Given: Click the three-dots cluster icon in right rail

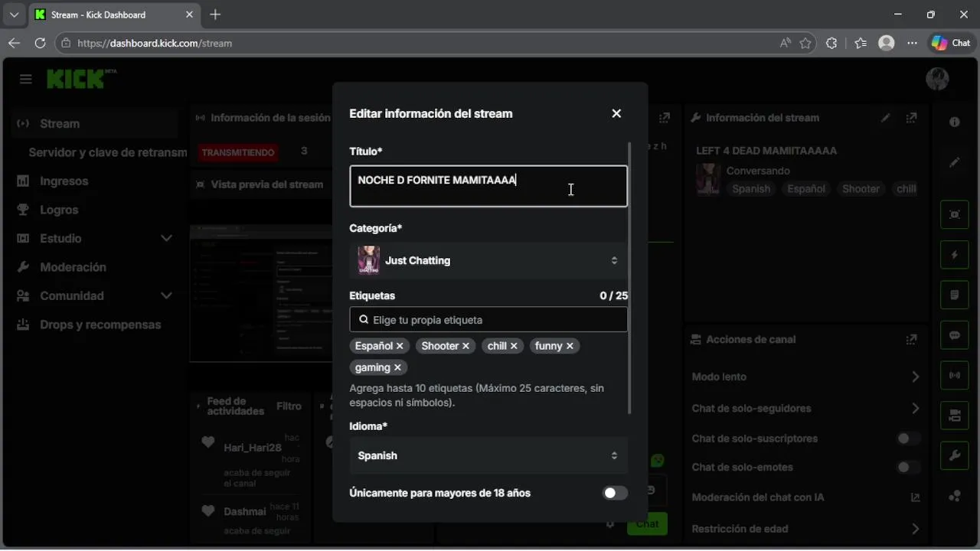Looking at the screenshot, I should coord(955,496).
